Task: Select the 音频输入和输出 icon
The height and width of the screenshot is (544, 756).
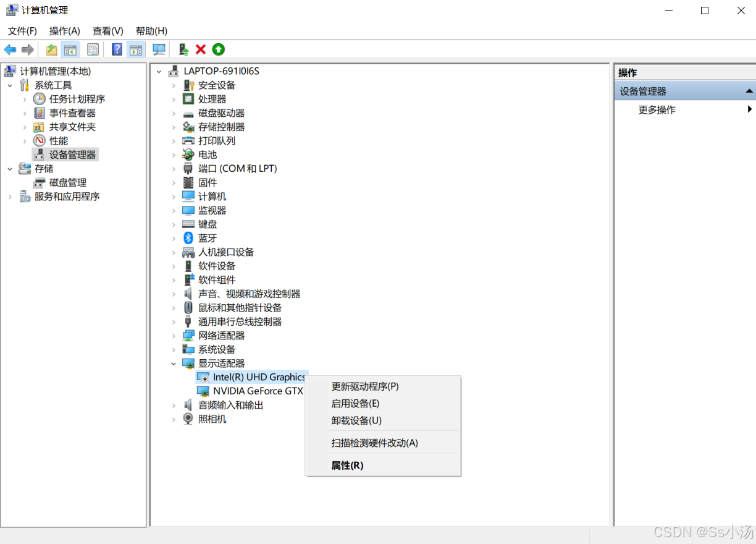Action: point(188,405)
